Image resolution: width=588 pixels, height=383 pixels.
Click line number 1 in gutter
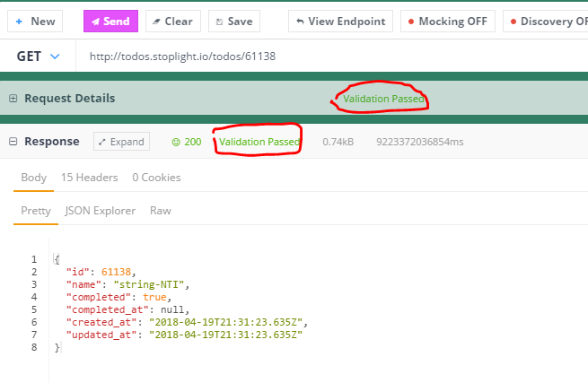34,259
